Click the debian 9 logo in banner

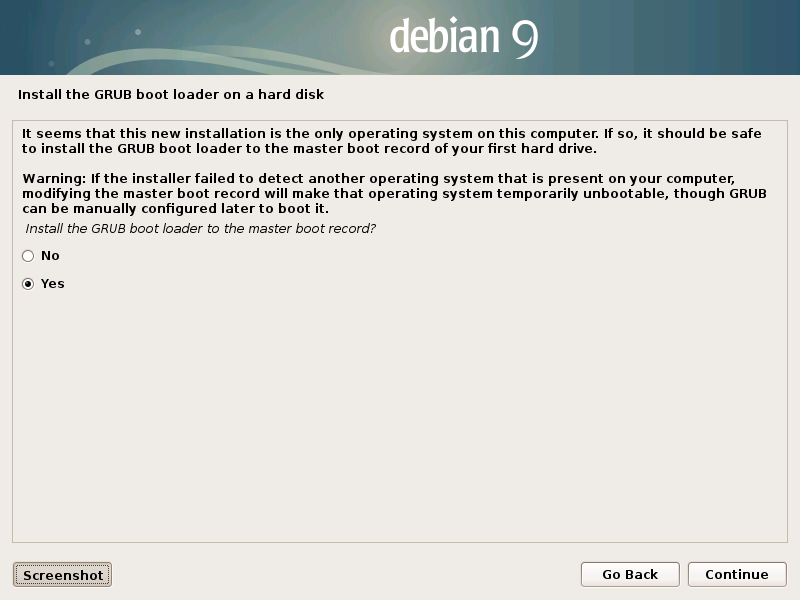[464, 37]
